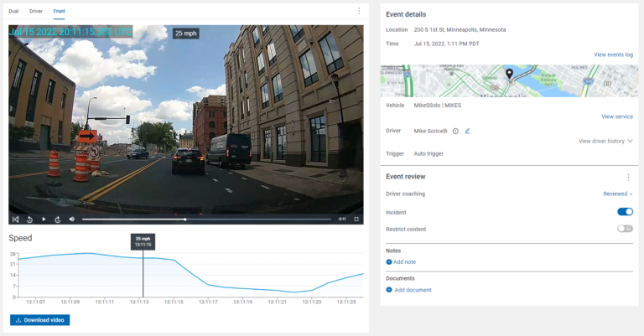Click the skip forward icon
The image size is (644, 336).
point(58,220)
